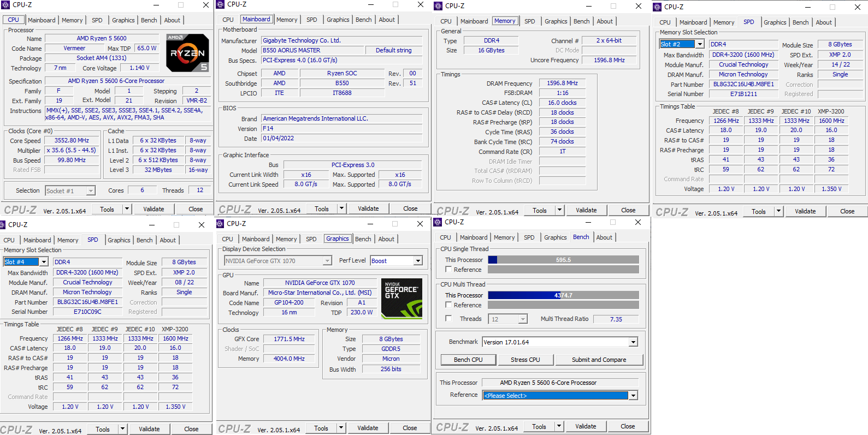Switch to About tab in the Graphics window
Screen dimensions: 868x435
click(386, 239)
